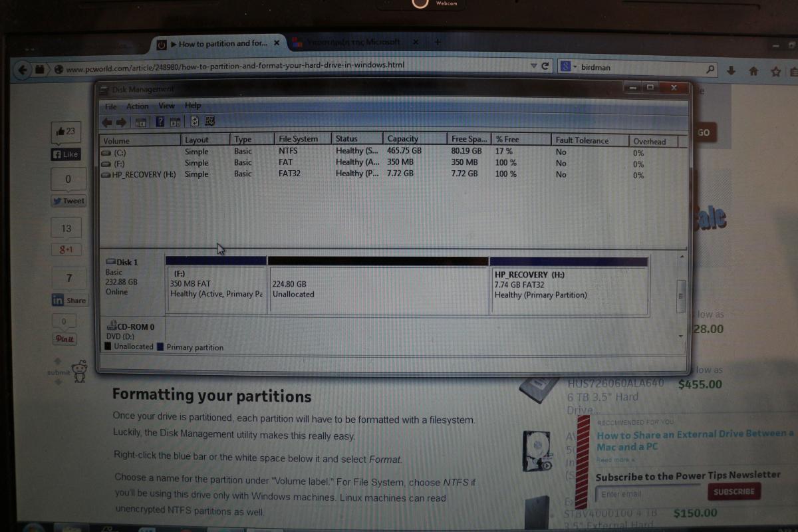
Task: Click the Show/Hide Console Tree toolbar icon
Action: point(140,122)
